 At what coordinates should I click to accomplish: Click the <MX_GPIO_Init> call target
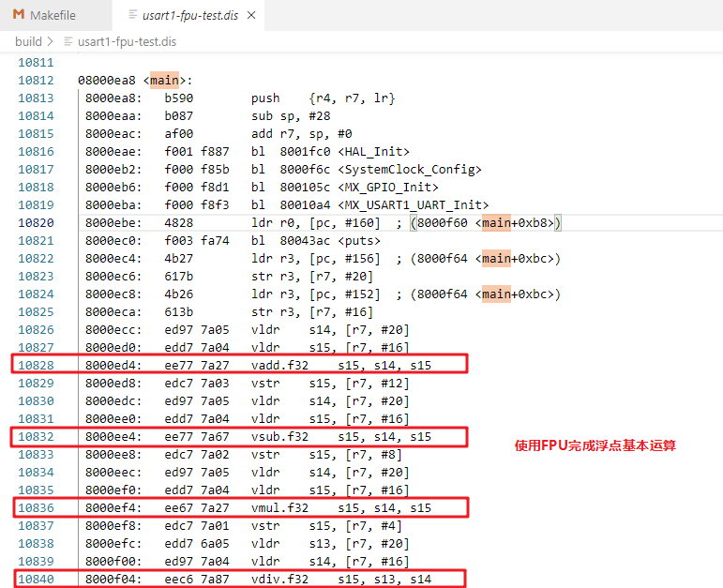[388, 188]
